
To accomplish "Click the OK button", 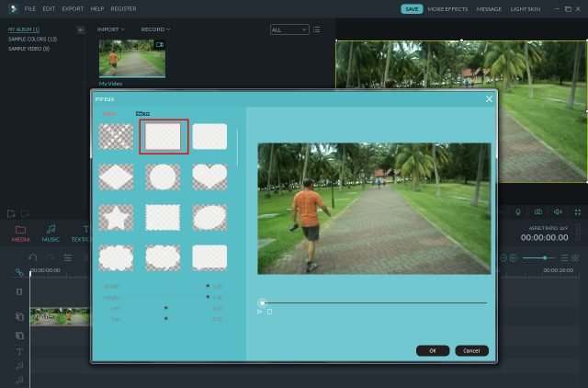I will pos(432,350).
